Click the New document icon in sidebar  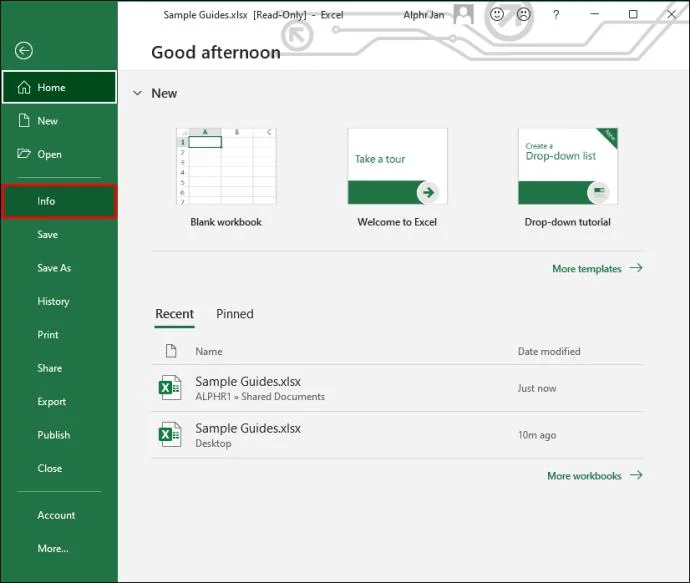click(24, 121)
